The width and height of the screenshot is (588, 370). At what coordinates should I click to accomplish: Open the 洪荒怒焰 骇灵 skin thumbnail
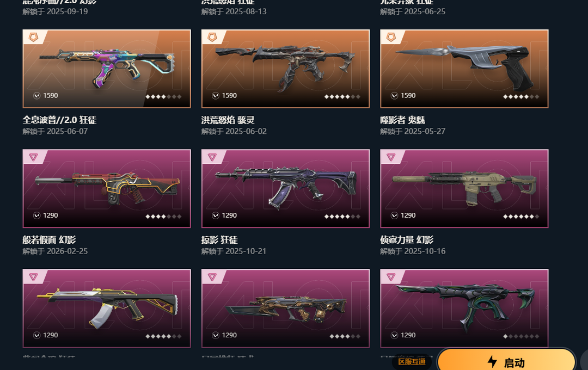(285, 69)
